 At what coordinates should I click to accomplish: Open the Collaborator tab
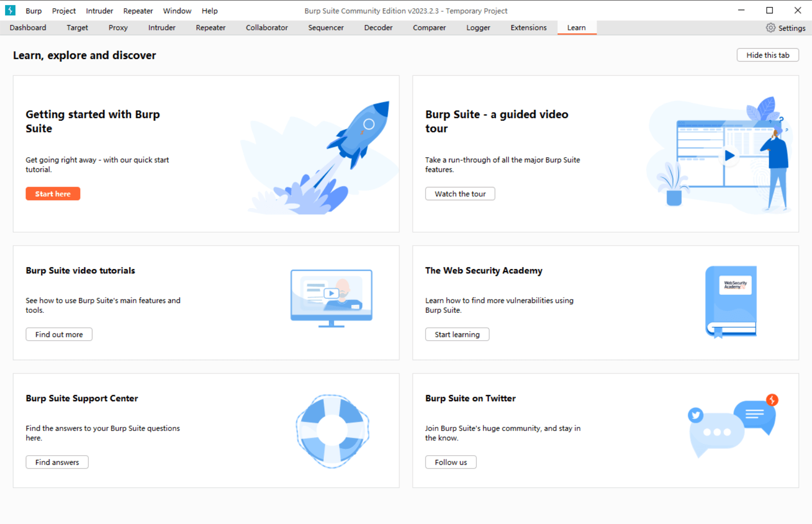267,28
